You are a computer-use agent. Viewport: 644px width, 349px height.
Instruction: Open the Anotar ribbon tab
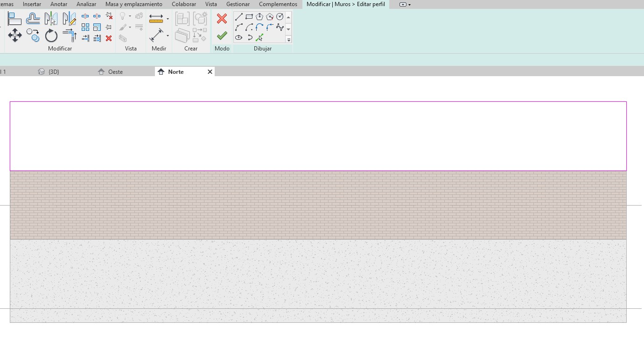tap(59, 4)
